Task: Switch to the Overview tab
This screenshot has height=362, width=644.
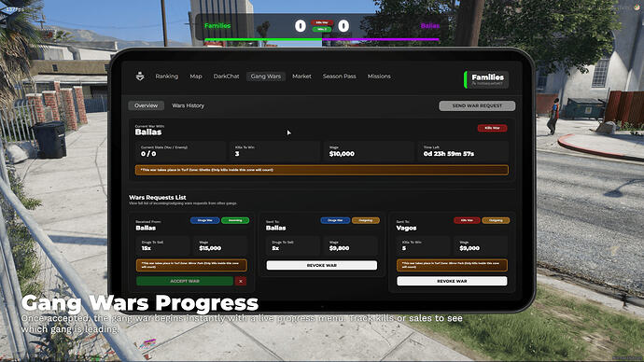Action: pos(147,105)
